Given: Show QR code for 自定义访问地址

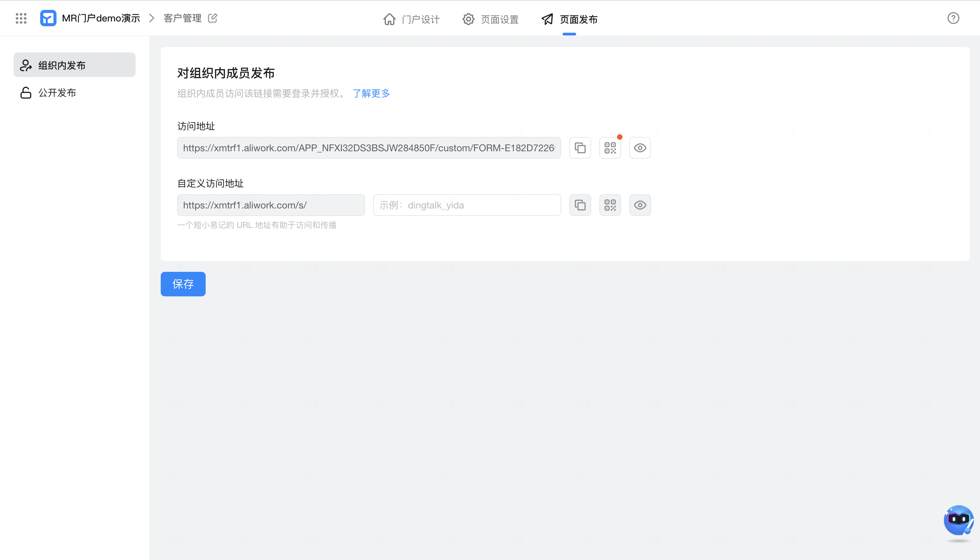Looking at the screenshot, I should click(x=610, y=205).
